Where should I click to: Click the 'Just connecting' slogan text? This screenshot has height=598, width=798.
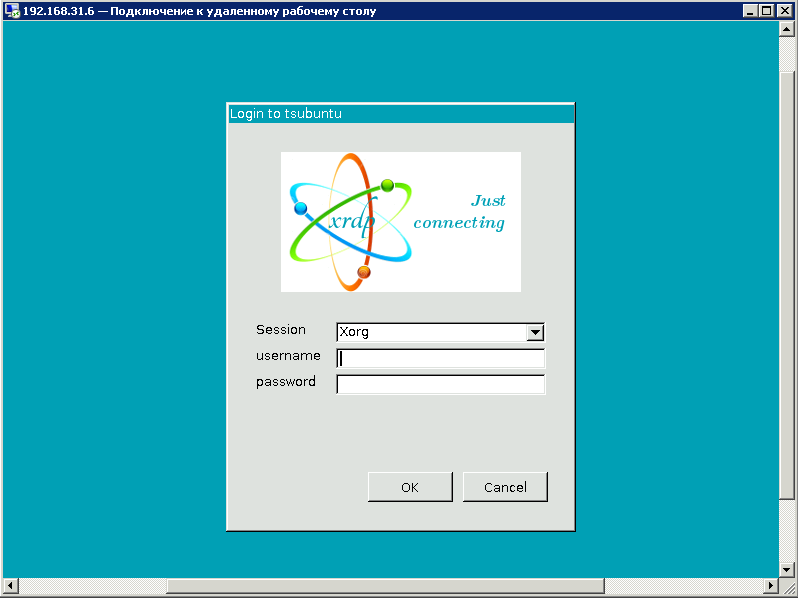460,212
